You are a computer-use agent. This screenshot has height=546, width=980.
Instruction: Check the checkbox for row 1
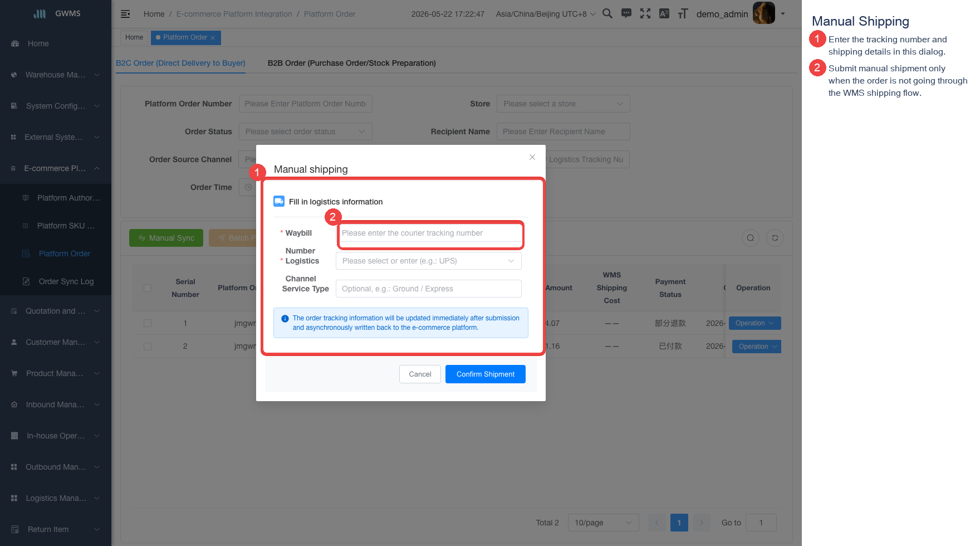coord(148,323)
